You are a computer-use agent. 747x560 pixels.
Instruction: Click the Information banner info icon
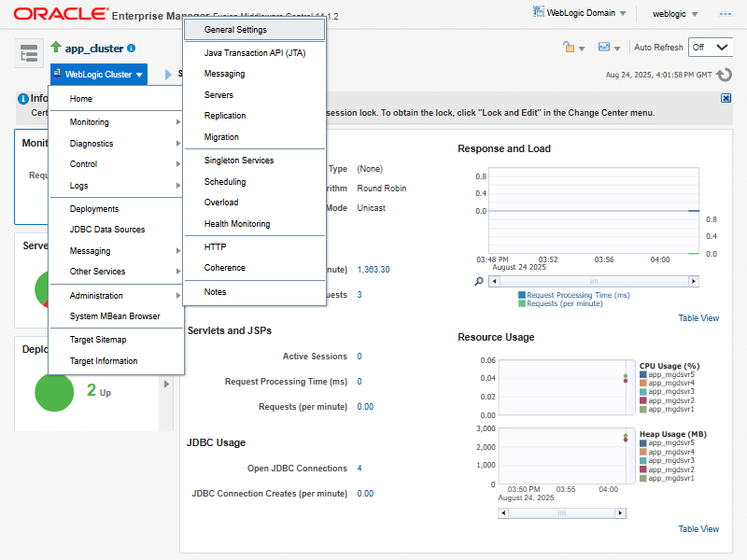[x=22, y=99]
